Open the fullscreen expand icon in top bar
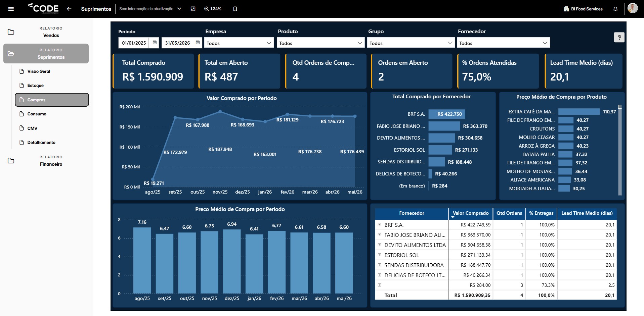 click(x=193, y=9)
